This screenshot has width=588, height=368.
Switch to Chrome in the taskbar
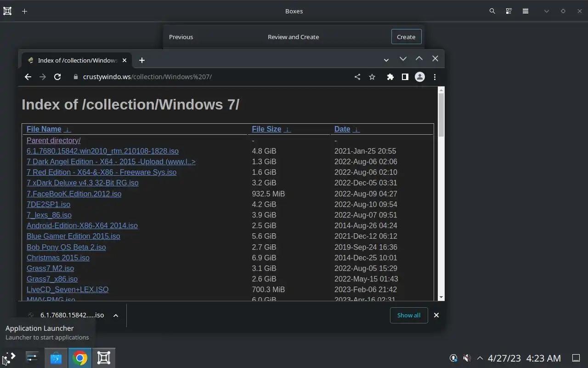80,357
